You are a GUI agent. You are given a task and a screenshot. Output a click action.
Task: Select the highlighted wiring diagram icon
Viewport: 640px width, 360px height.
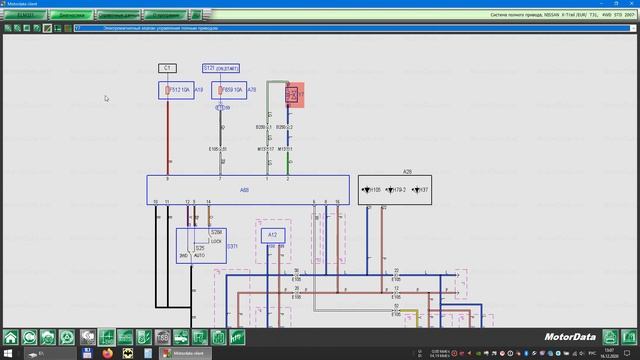tap(107, 338)
